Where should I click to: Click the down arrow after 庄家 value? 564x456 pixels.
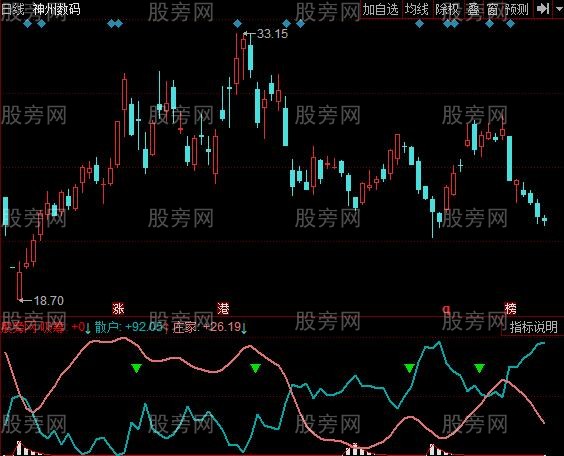244,328
